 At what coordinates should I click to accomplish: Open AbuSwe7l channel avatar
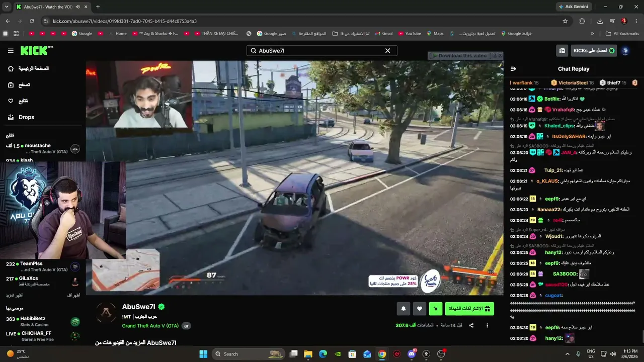pos(106,313)
